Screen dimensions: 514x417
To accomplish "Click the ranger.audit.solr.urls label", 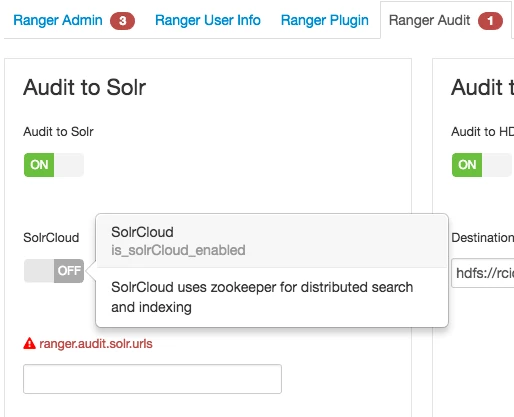I will [96, 344].
